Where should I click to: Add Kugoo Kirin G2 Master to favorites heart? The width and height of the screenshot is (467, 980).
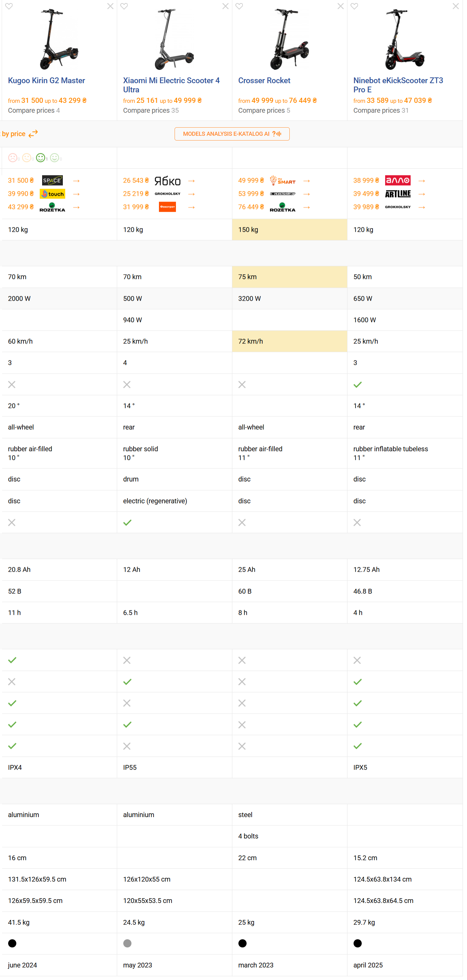[x=9, y=6]
